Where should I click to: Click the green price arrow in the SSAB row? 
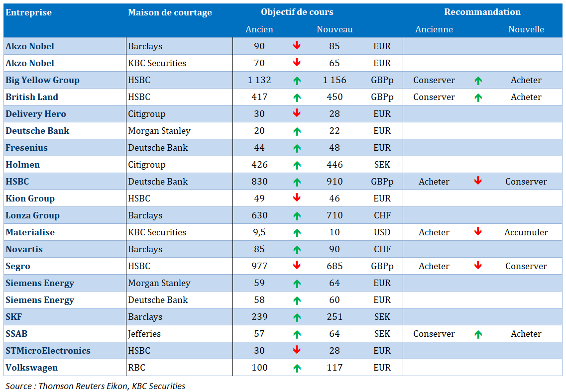point(297,334)
